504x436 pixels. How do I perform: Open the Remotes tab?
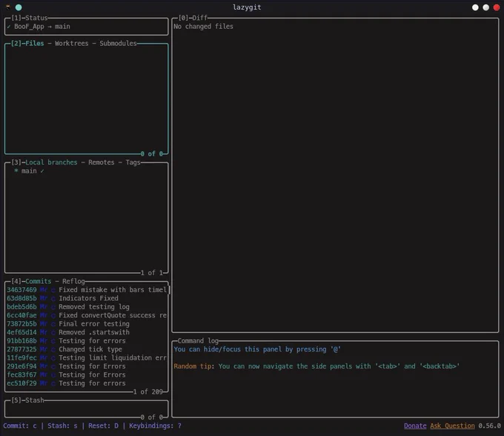point(102,162)
